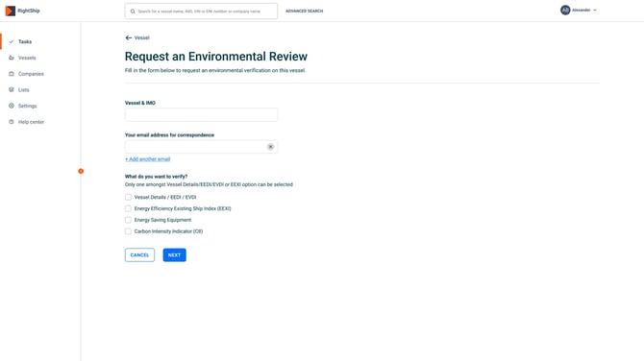
Task: Click the RightShip logo icon
Action: point(11,11)
